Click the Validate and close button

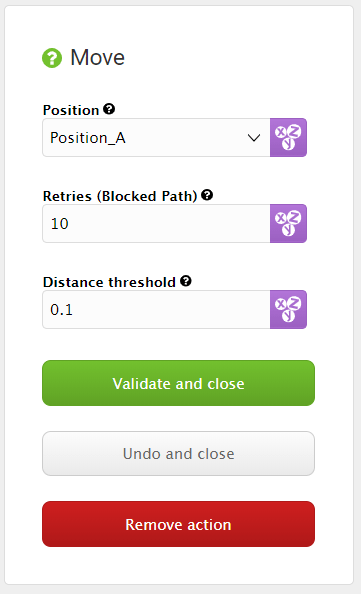point(178,383)
